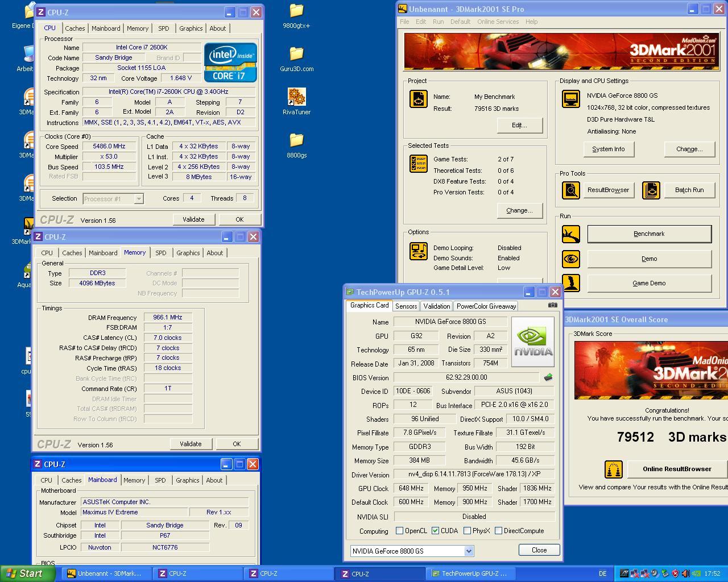Click OK in the CPU-Z Memory window

click(237, 444)
